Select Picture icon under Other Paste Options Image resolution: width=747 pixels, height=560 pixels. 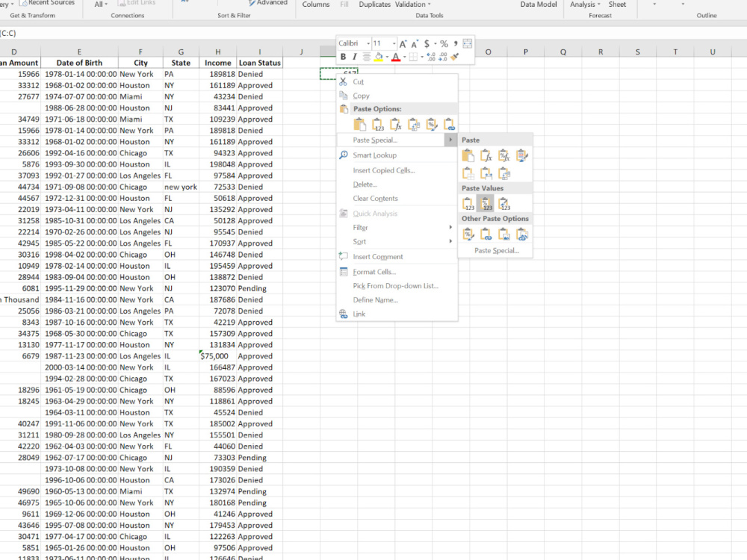coord(504,234)
